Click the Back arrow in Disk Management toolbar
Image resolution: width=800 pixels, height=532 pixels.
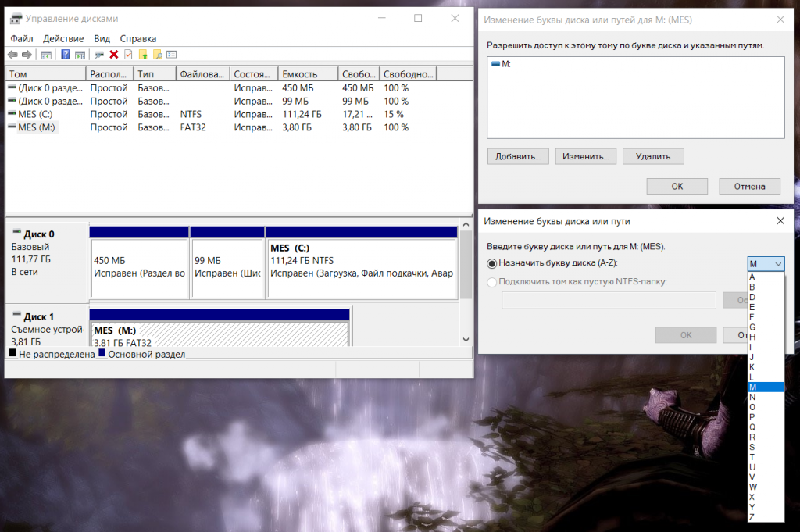tap(12, 55)
